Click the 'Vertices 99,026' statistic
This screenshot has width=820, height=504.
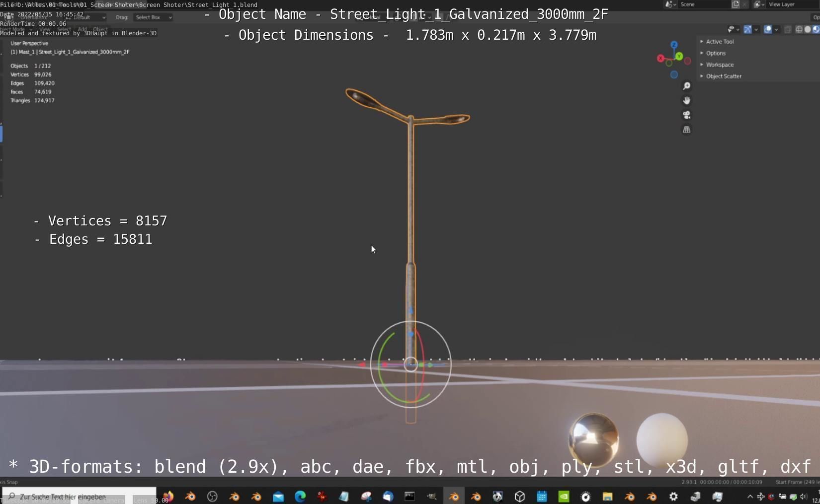(x=31, y=74)
